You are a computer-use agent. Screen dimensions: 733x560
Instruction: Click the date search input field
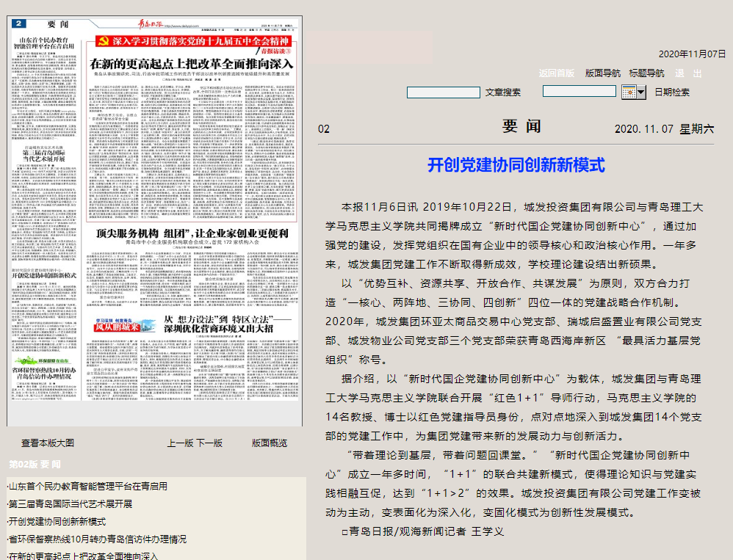point(579,91)
